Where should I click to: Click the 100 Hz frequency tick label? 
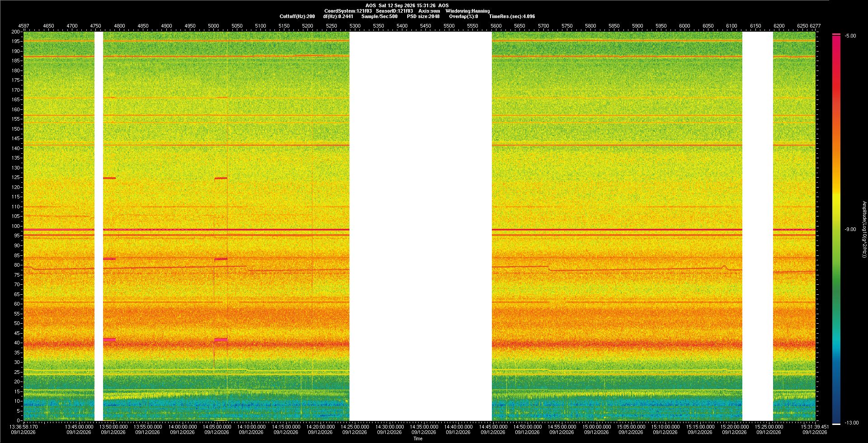click(x=16, y=226)
